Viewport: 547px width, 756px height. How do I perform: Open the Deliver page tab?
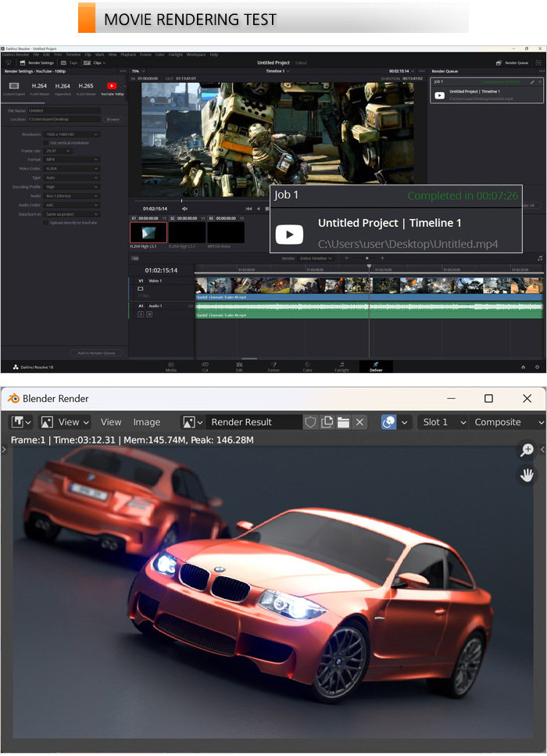[x=376, y=367]
